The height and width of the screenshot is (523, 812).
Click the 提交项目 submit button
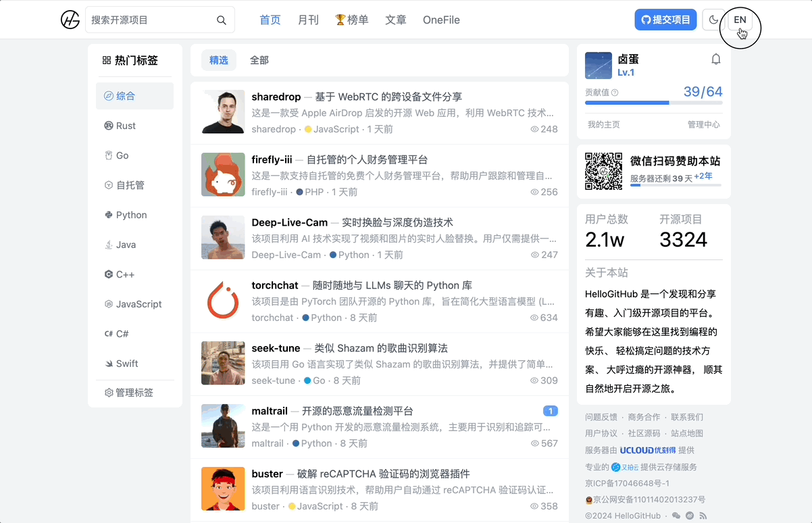click(x=665, y=20)
